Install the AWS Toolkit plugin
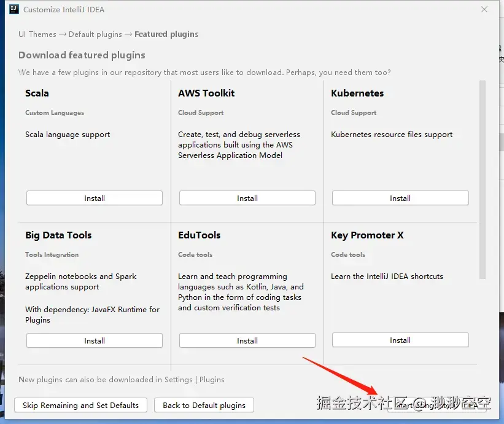The height and width of the screenshot is (424, 504). point(247,198)
